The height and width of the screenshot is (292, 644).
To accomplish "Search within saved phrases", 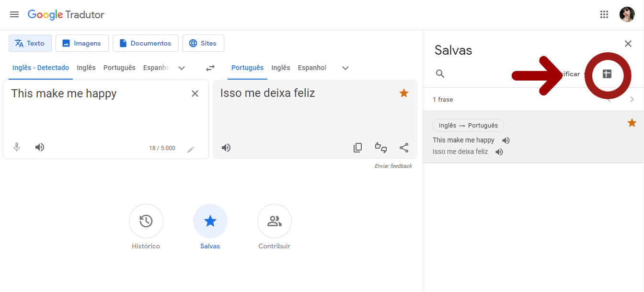I will point(440,73).
